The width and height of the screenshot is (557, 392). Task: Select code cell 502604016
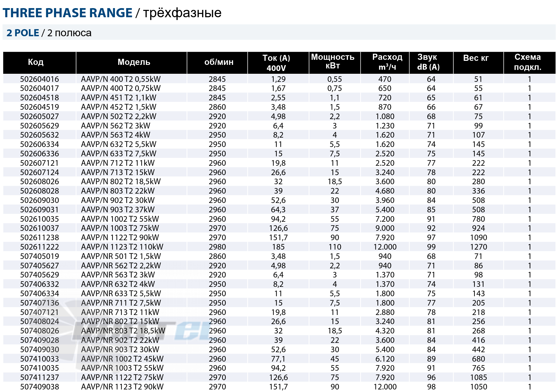click(40, 79)
